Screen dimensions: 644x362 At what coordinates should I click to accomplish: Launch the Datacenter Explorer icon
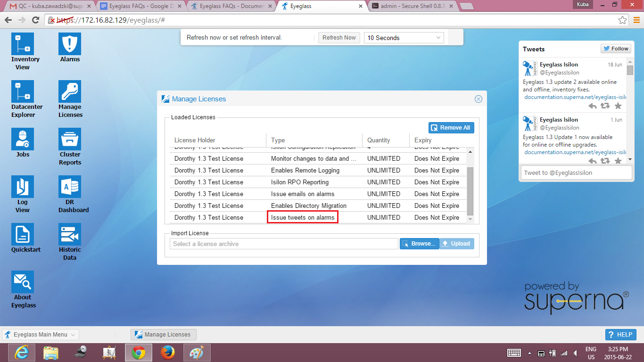pos(23,91)
